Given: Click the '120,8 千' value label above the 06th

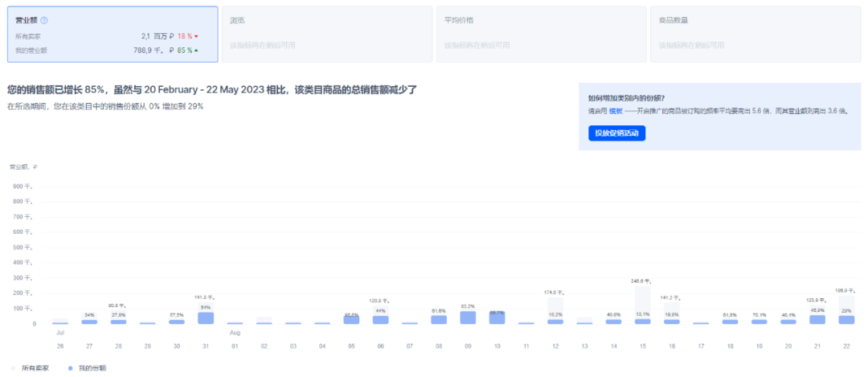Looking at the screenshot, I should [380, 301].
